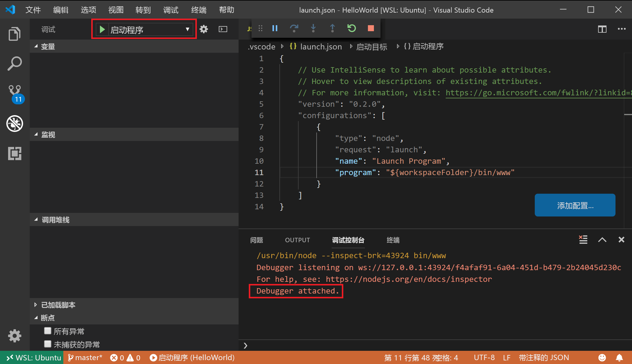Click 启动程序 (HelloWorld) in status bar
The width and height of the screenshot is (632, 364).
[x=192, y=358]
